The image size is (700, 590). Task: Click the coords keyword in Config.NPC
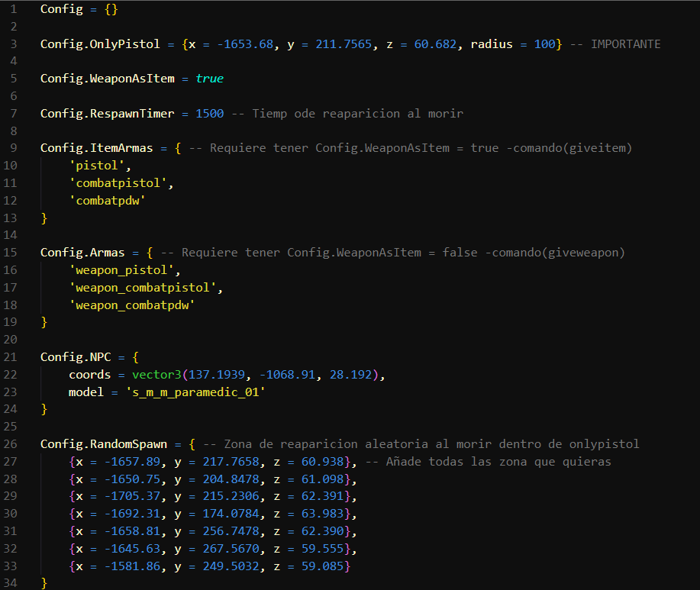(90, 375)
